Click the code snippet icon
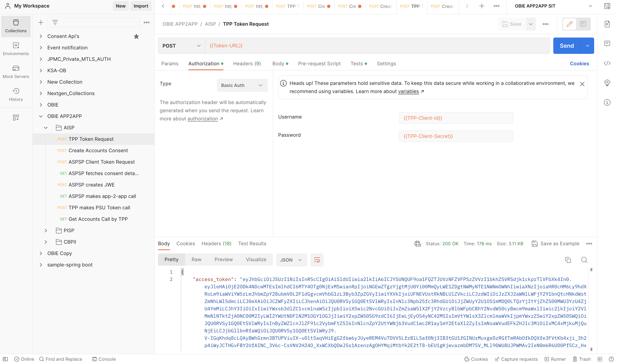617x364 pixels. 607,63
